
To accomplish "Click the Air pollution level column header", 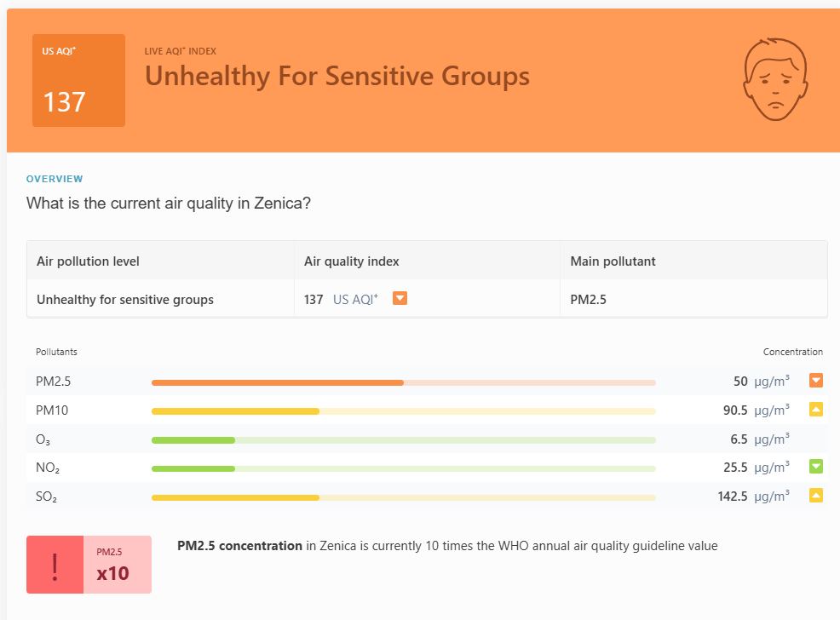I will [88, 261].
